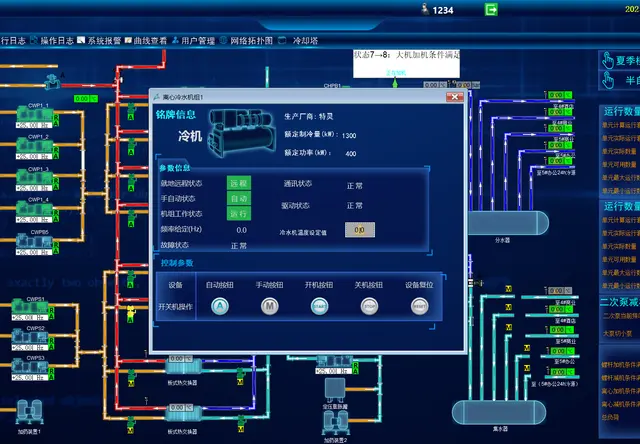This screenshot has height=444, width=640.
Task: Click the green 运行 status indicator
Action: point(239,213)
